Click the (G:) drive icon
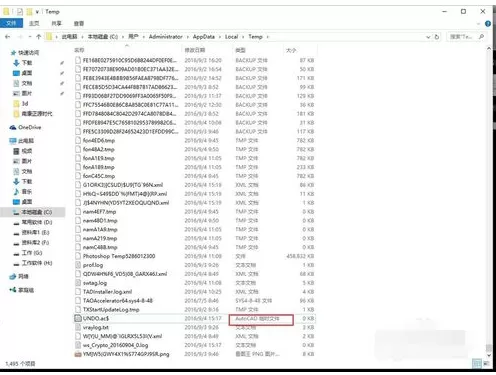This screenshot has height=375, width=496. click(16, 253)
